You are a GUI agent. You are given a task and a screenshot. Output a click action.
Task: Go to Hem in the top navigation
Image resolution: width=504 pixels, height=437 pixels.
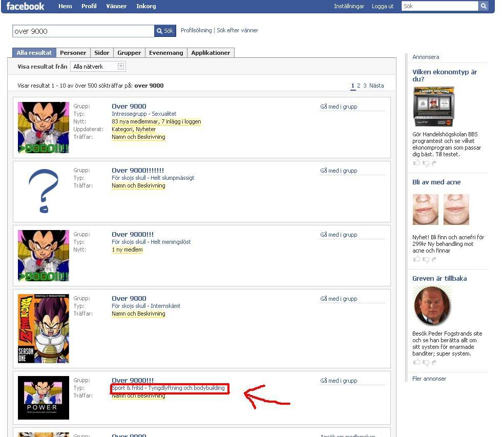tap(65, 6)
